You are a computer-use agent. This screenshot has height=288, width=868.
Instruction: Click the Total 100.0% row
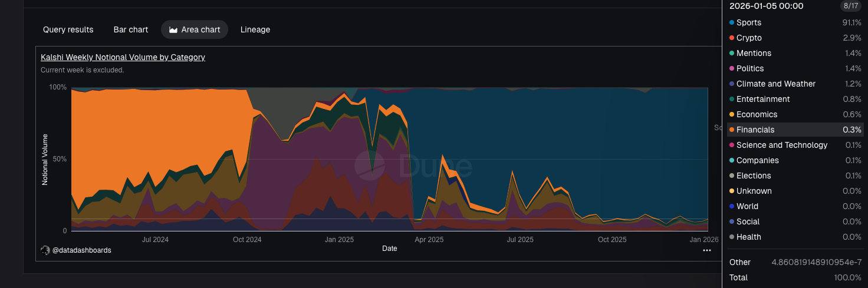(795, 277)
